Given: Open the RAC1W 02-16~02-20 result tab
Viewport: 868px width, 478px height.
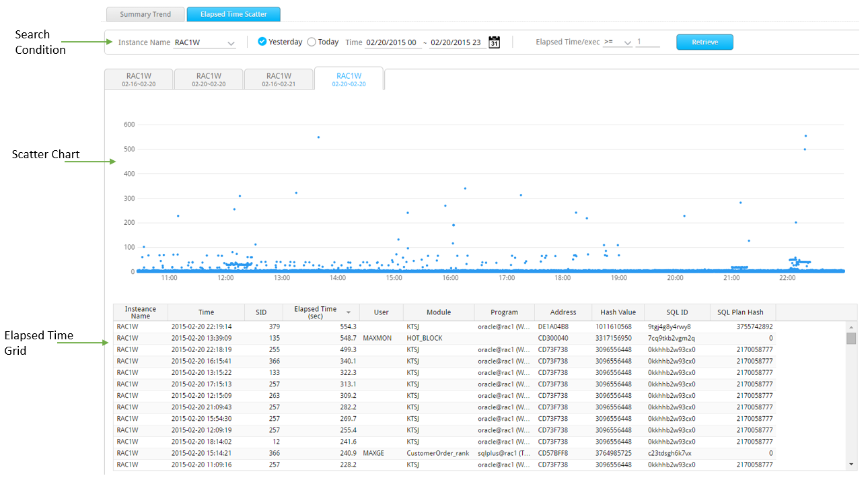Looking at the screenshot, I should tap(139, 79).
